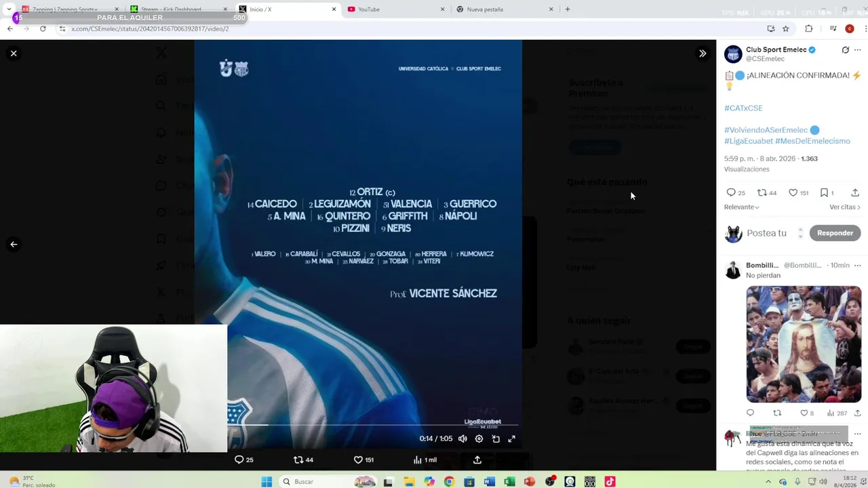The height and width of the screenshot is (488, 868).
Task: Reload the page with browser refresh icon
Action: tap(43, 28)
